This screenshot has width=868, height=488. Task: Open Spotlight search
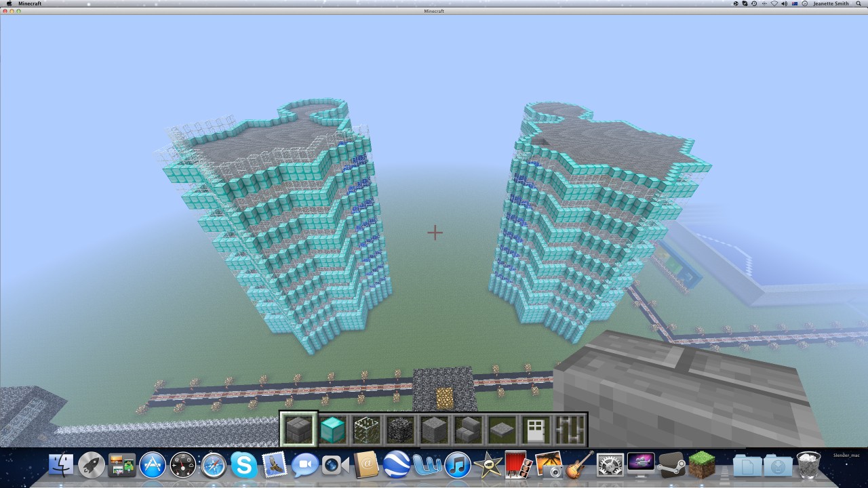tap(858, 3)
